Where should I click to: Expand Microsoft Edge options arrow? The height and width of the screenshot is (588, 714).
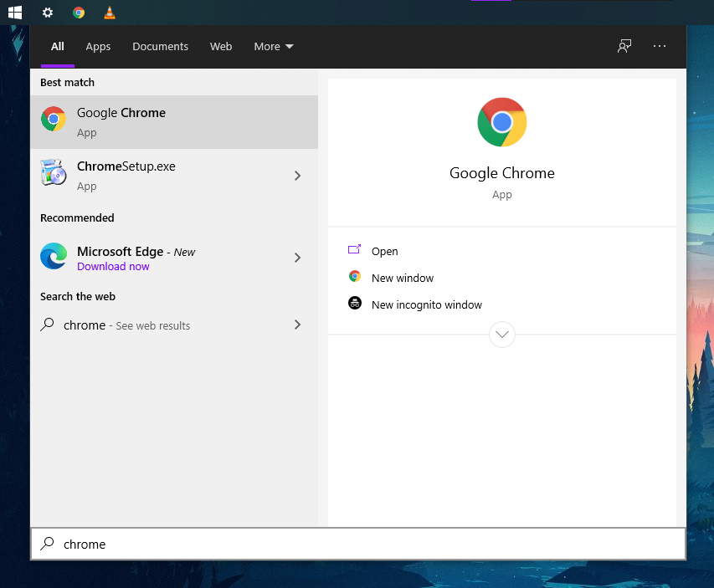pyautogui.click(x=297, y=258)
